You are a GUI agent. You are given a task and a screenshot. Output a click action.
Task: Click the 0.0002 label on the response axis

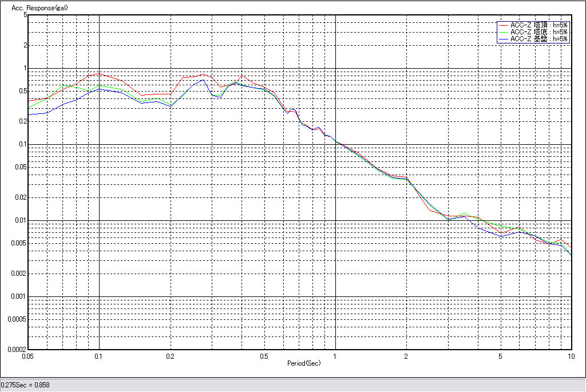17,349
